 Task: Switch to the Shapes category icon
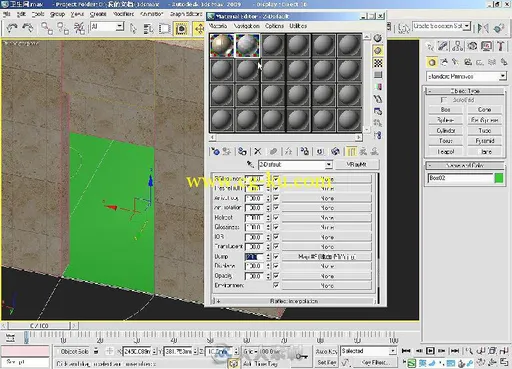(444, 62)
